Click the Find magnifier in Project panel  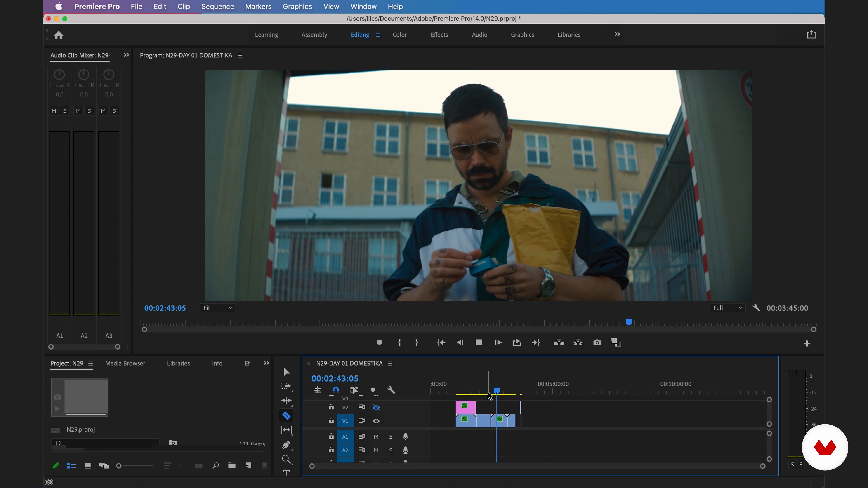[216, 465]
